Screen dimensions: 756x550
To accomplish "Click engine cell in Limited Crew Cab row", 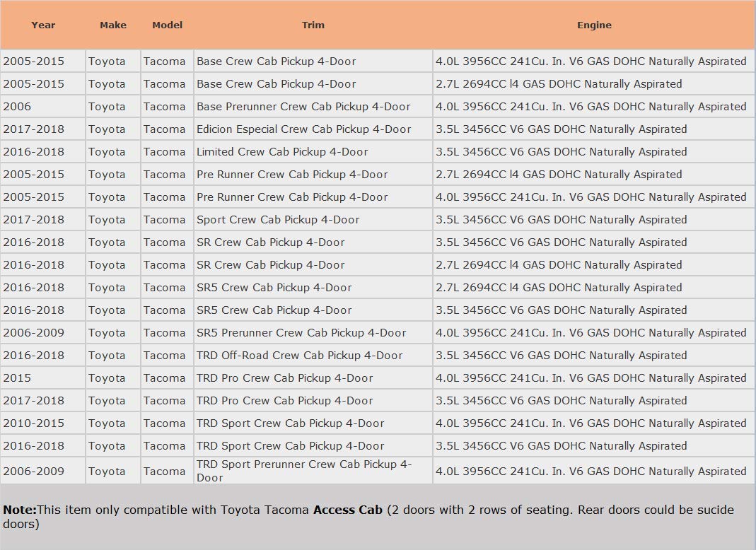I will coord(593,152).
